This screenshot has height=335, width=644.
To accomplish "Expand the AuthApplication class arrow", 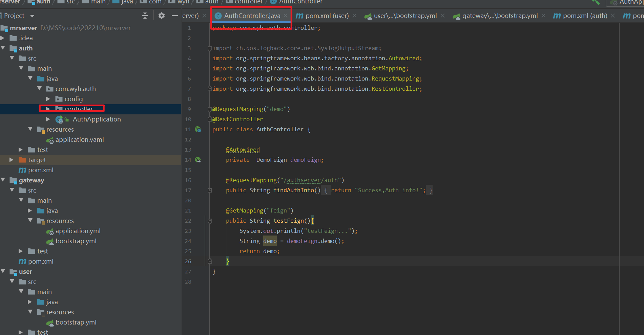I will pos(48,119).
